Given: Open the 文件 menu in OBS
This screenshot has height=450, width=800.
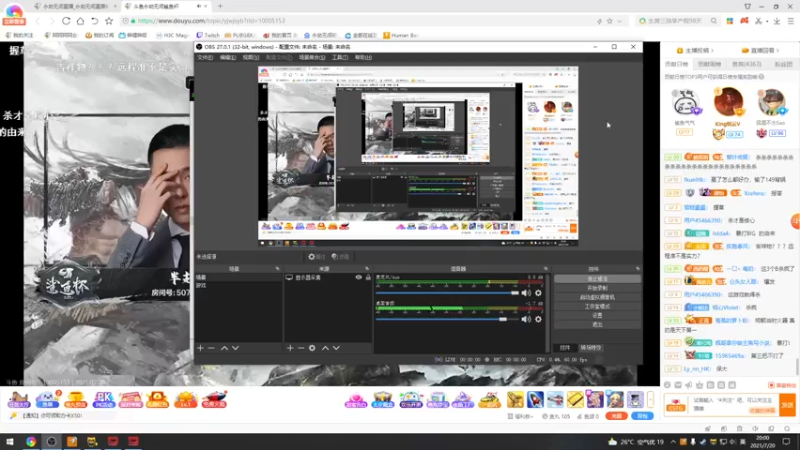Looking at the screenshot, I should point(205,57).
